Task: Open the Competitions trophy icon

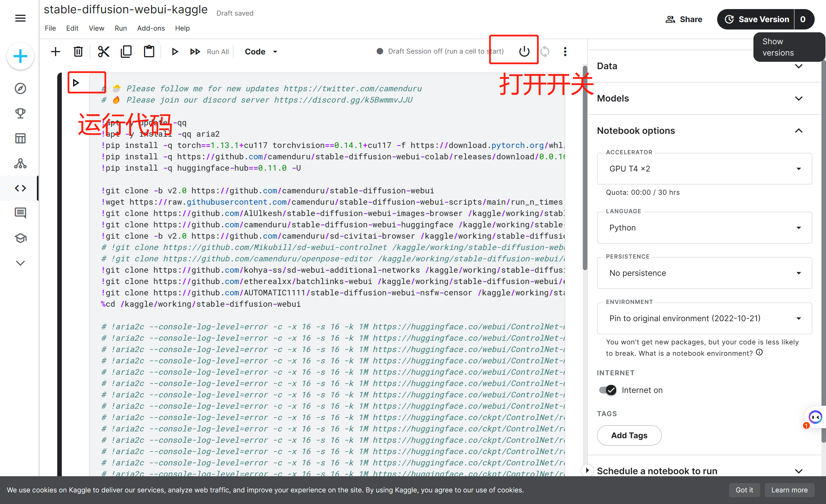Action: [x=20, y=113]
